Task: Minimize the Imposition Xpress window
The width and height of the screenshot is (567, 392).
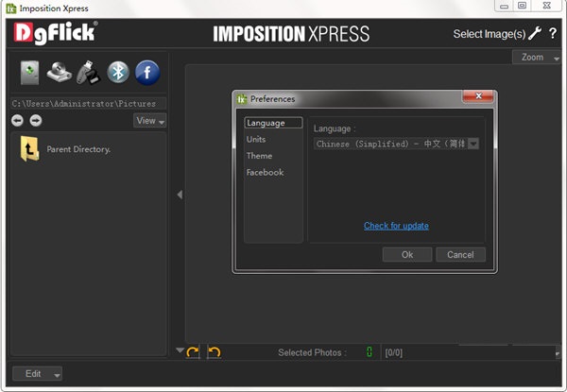Action: click(504, 6)
